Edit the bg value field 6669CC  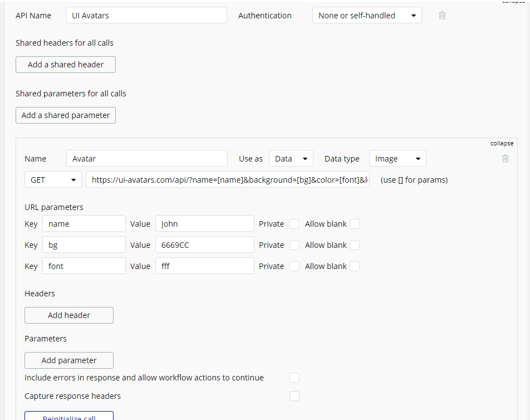click(204, 245)
